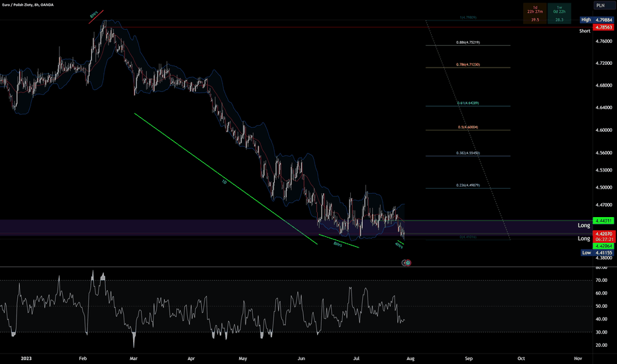Screen dimensions: 617x364
Task: Click the Aug label on the time axis
Action: (x=410, y=358)
